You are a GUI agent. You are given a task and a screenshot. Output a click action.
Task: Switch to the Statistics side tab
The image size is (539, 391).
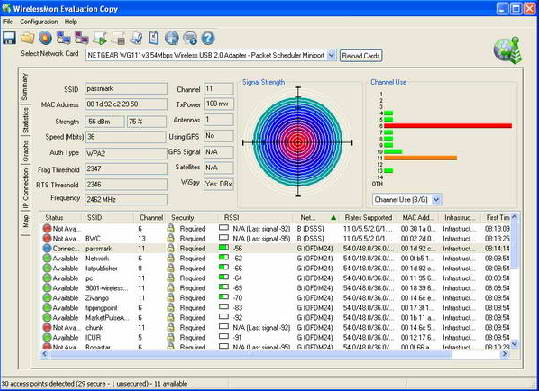25,120
